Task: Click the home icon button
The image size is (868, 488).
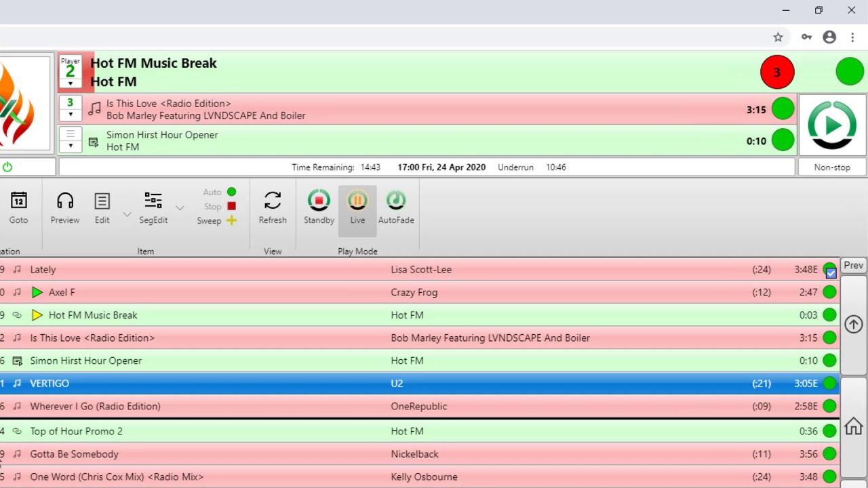Action: 854,426
